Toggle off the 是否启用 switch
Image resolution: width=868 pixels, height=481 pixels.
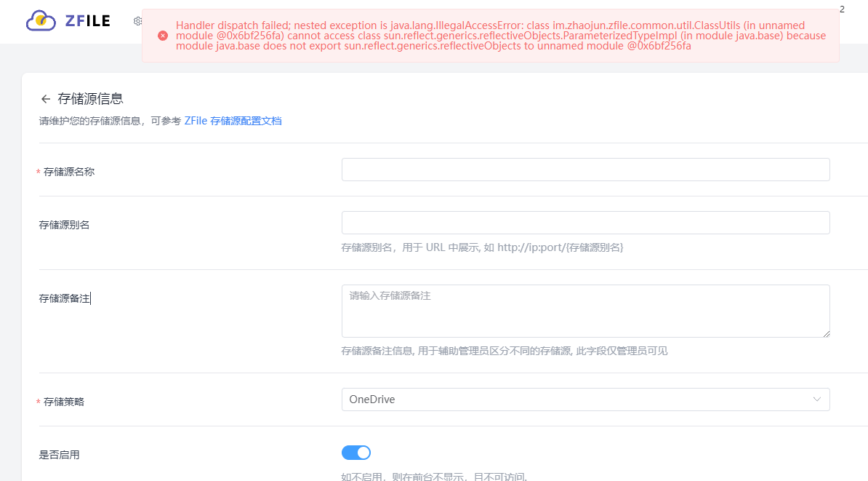tap(355, 452)
